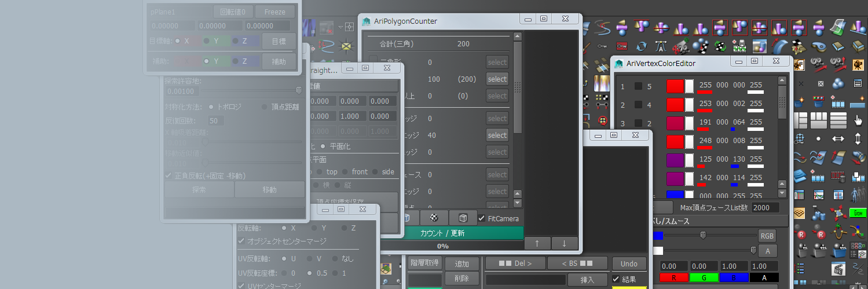Click the blue blob shape shelf icon
This screenshot has width=868, height=289.
[x=819, y=46]
